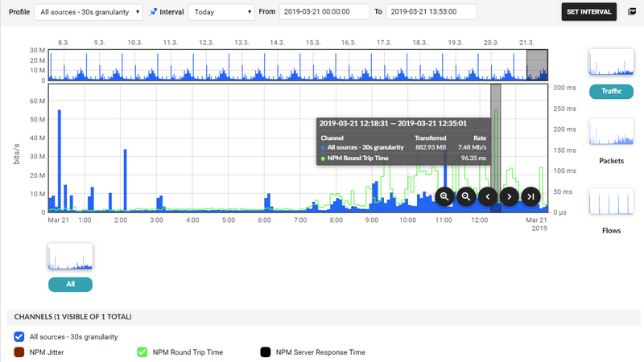Click the All profile button

[x=70, y=284]
